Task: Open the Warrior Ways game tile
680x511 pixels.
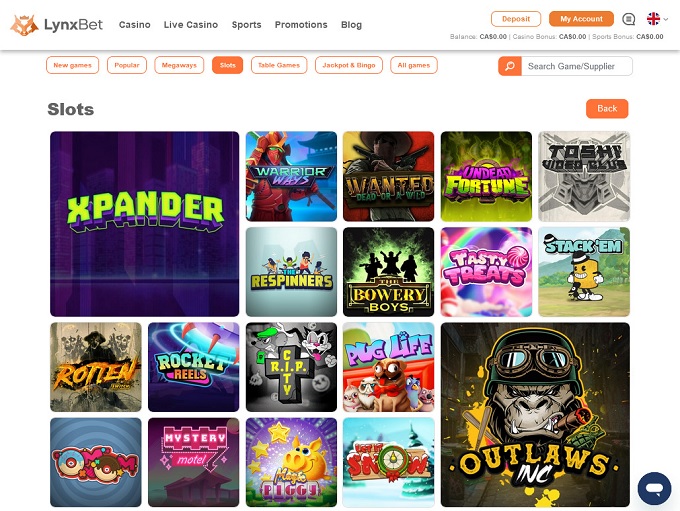Action: click(x=291, y=176)
